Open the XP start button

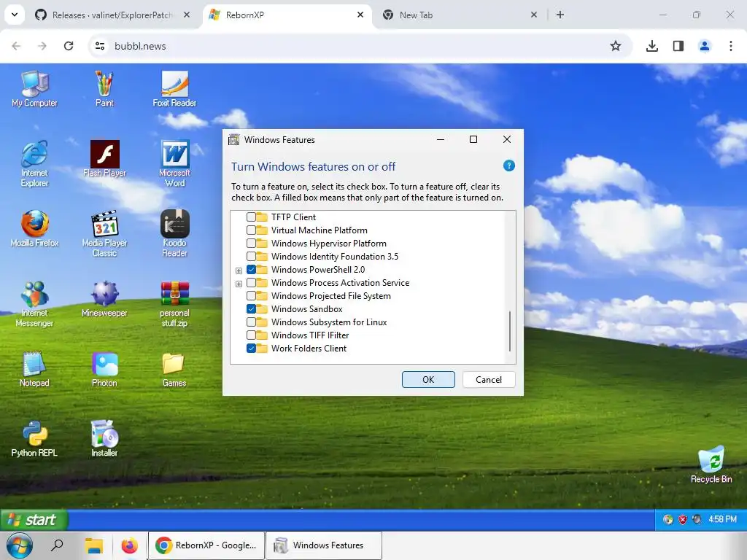click(x=34, y=519)
